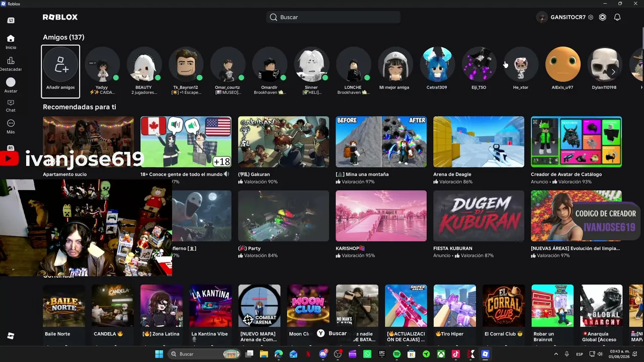Open friend Omar_courtz's avatar
The height and width of the screenshot is (362, 644).
point(227,64)
